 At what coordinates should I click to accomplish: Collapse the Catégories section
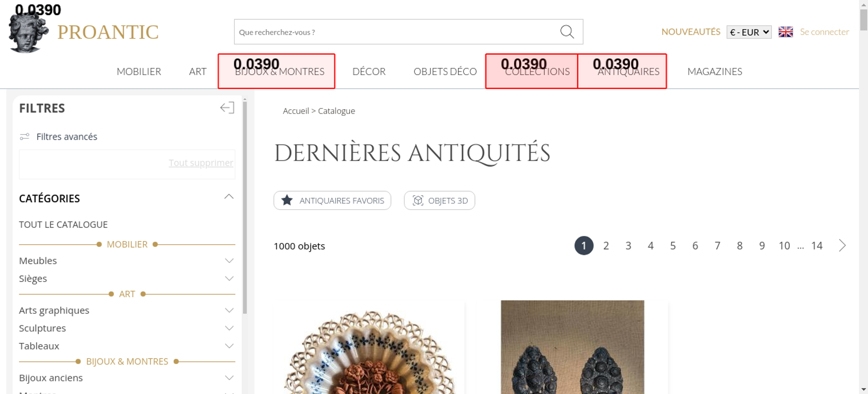229,197
